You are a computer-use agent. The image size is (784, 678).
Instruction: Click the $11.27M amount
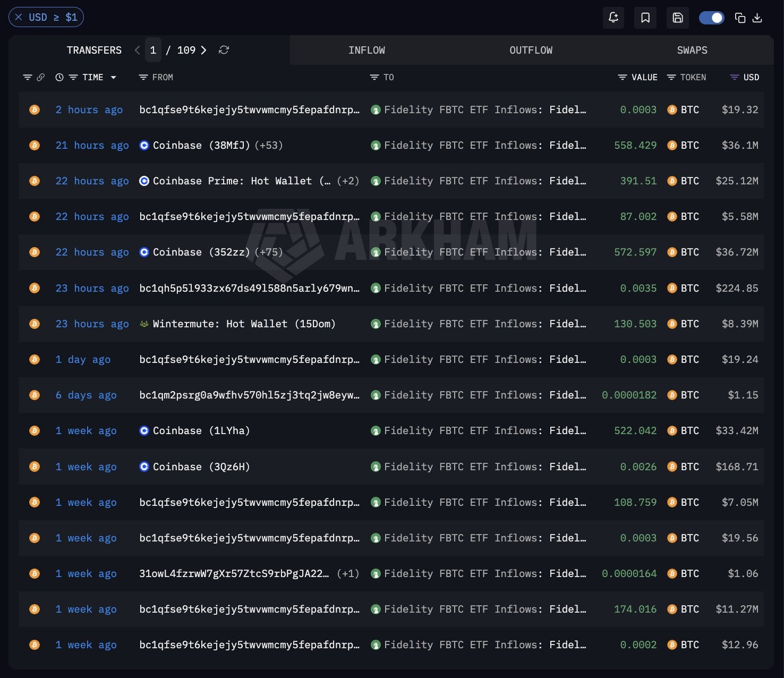pyautogui.click(x=737, y=609)
